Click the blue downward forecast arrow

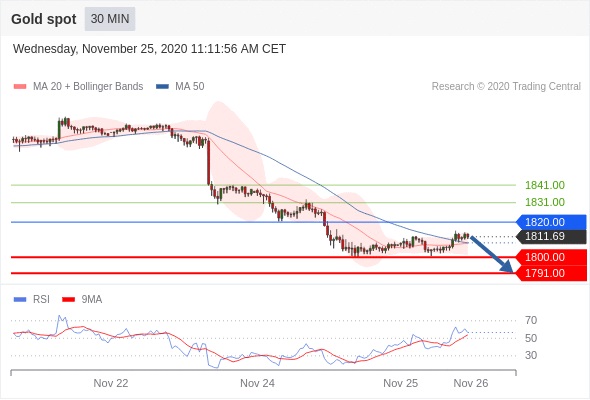click(491, 254)
